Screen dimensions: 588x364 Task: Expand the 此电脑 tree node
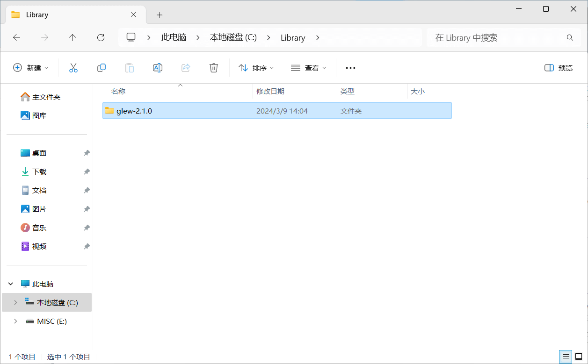(x=11, y=284)
